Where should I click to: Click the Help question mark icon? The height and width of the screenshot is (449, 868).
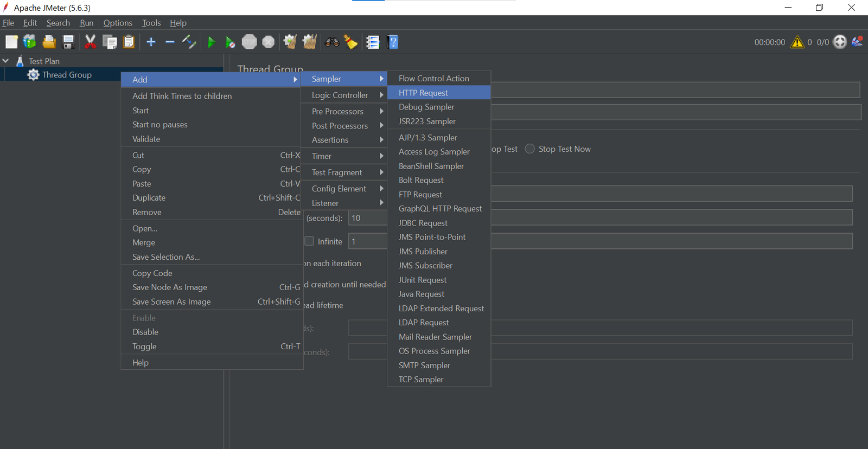(393, 42)
